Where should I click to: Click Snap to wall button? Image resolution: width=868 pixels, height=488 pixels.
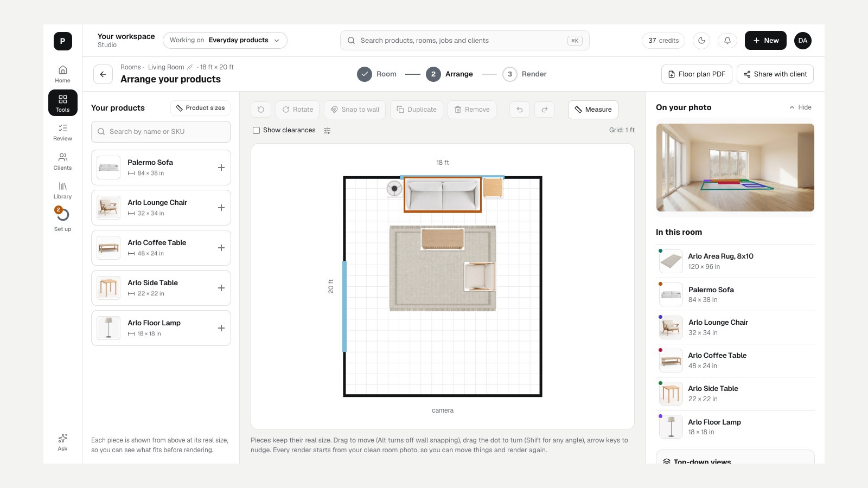pyautogui.click(x=355, y=110)
